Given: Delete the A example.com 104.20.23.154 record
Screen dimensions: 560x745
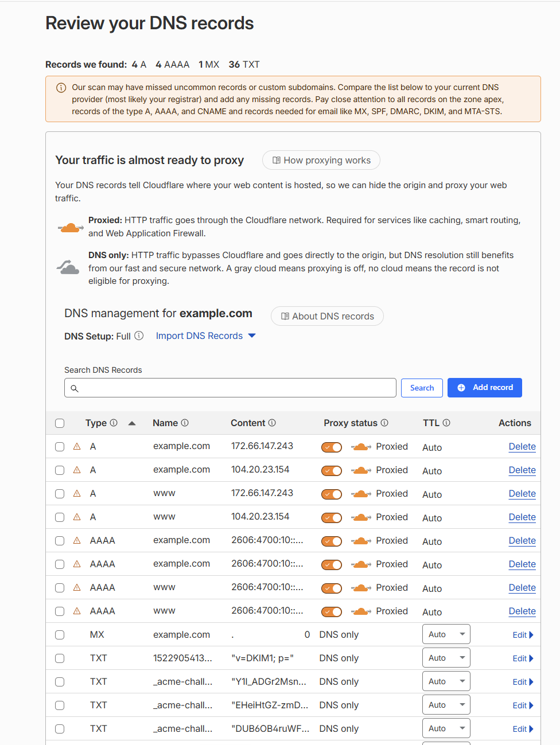Looking at the screenshot, I should (x=522, y=470).
